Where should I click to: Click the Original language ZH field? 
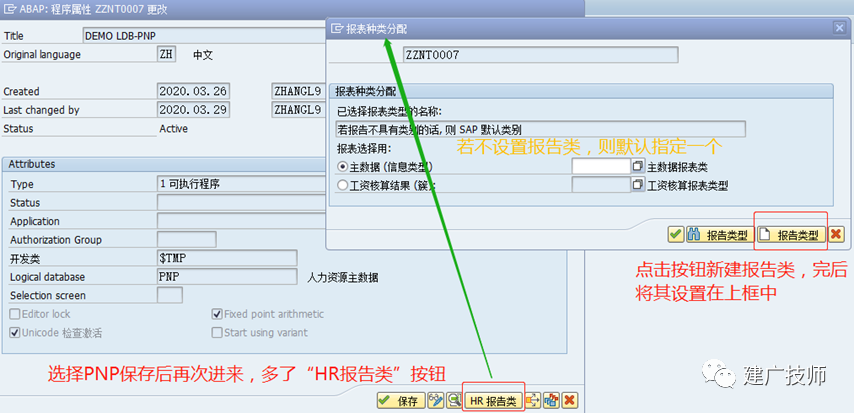tap(166, 55)
